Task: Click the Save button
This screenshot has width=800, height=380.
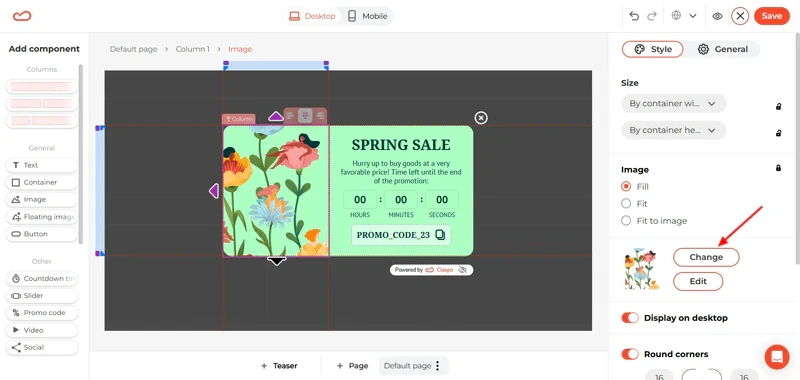Action: tap(771, 16)
